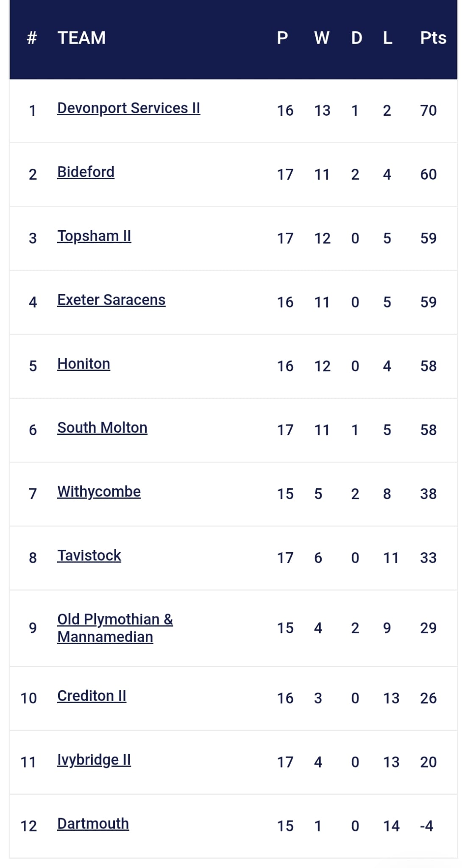This screenshot has width=462, height=868.
Task: Click the D (draws) column header
Action: [356, 38]
